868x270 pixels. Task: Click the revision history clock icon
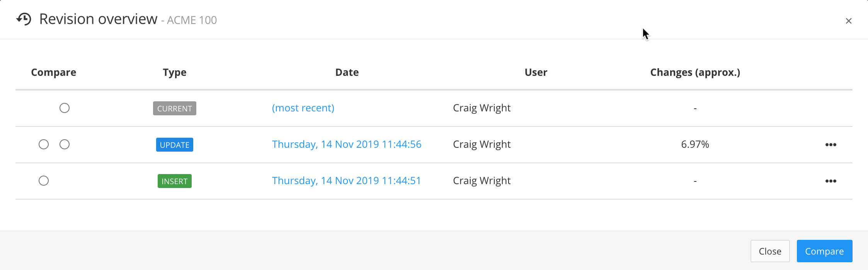coord(24,19)
